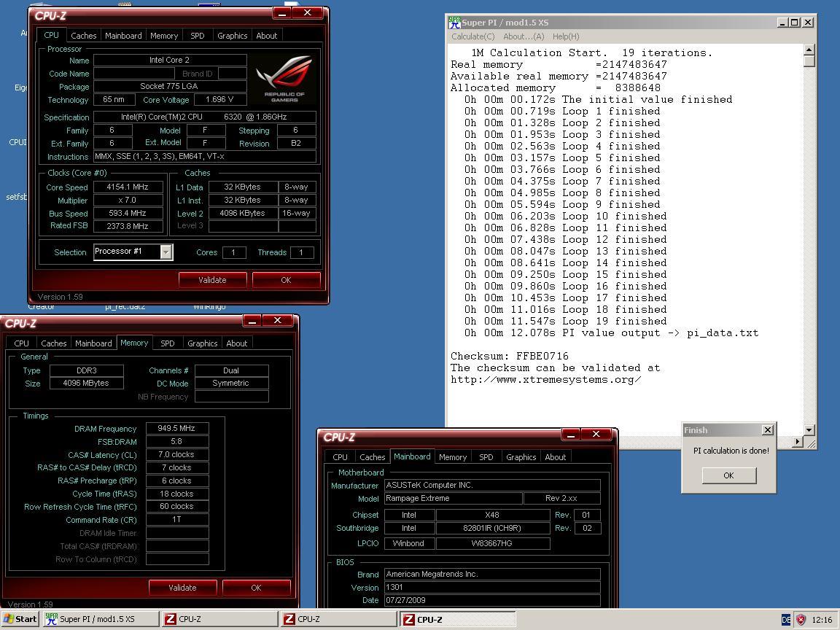Image resolution: width=840 pixels, height=630 pixels.
Task: Select CPU tab in top CPU-Z window
Action: [x=52, y=35]
